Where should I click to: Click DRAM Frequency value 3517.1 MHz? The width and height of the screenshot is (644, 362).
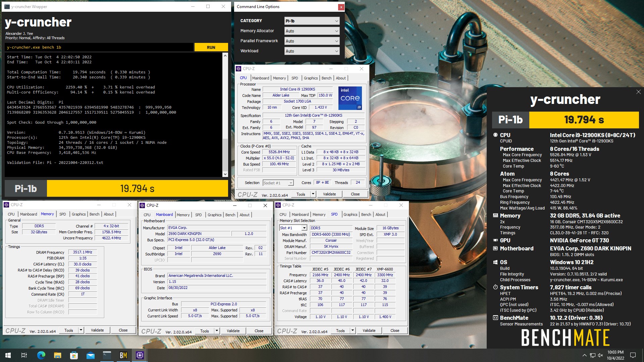coord(83,252)
